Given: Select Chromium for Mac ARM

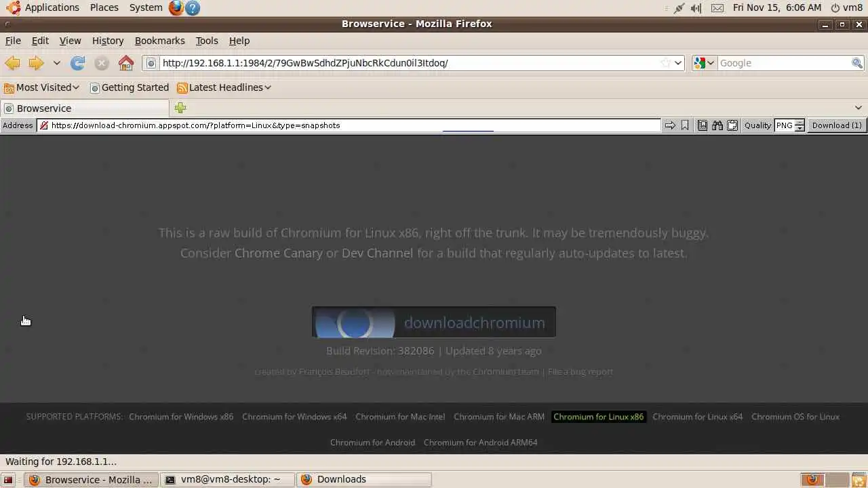Looking at the screenshot, I should point(499,417).
